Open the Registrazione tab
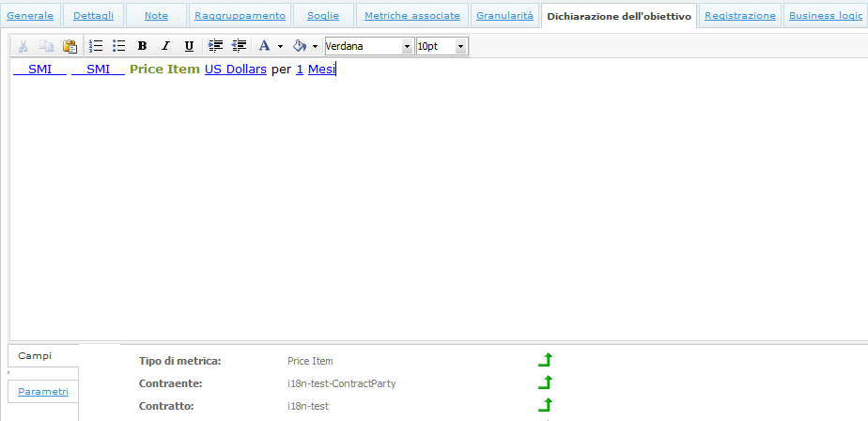Viewport: 868px width, 421px height. 740,16
